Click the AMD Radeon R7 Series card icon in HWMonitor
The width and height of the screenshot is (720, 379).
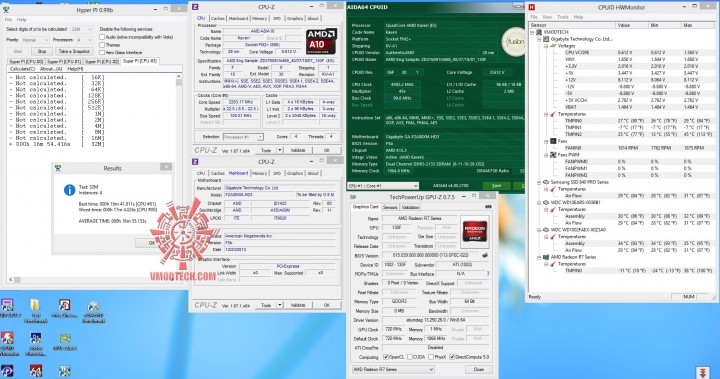pos(546,257)
